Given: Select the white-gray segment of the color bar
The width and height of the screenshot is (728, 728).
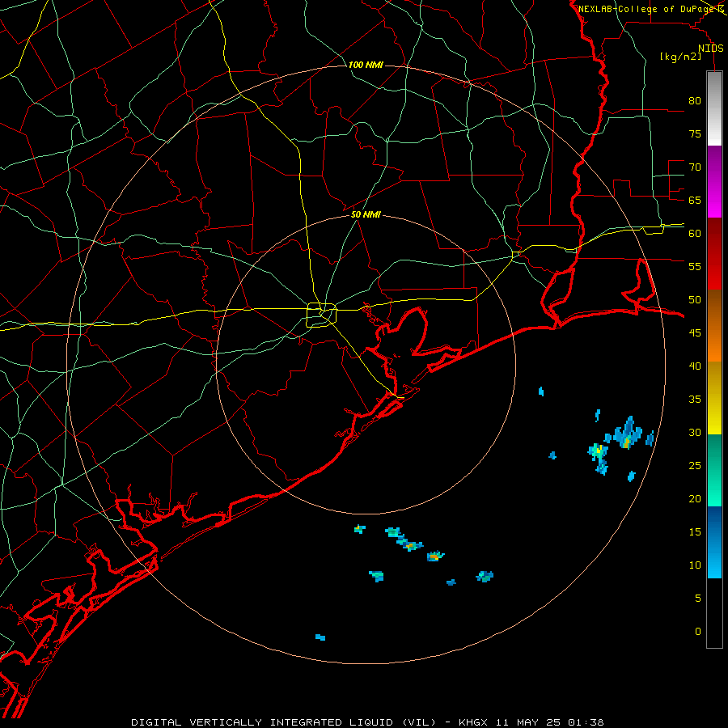Looking at the screenshot, I should coord(714,108).
